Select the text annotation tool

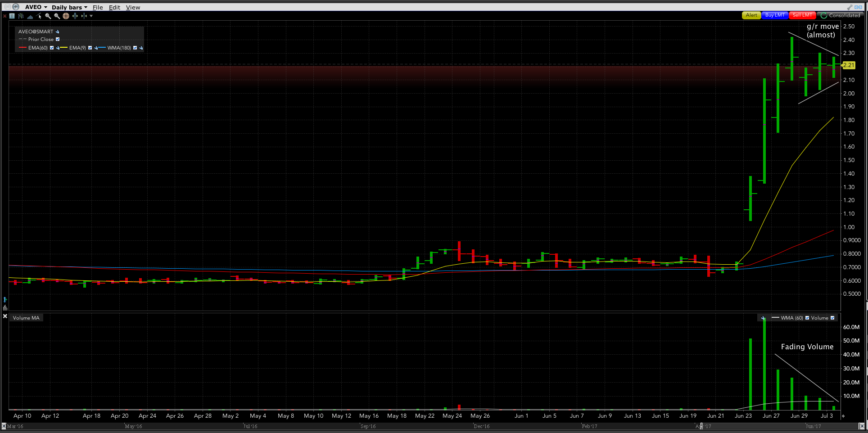[x=12, y=16]
